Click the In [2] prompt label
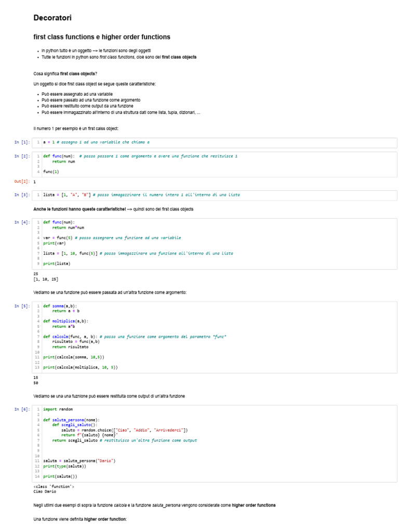The image size is (399, 532). pyautogui.click(x=22, y=156)
